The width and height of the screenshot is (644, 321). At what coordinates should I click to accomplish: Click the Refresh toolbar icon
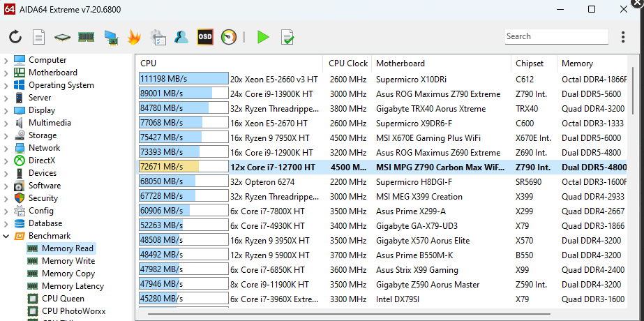15,38
